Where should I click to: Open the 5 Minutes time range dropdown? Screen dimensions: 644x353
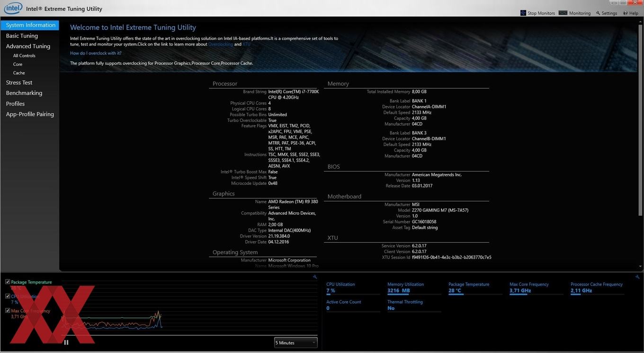click(296, 343)
